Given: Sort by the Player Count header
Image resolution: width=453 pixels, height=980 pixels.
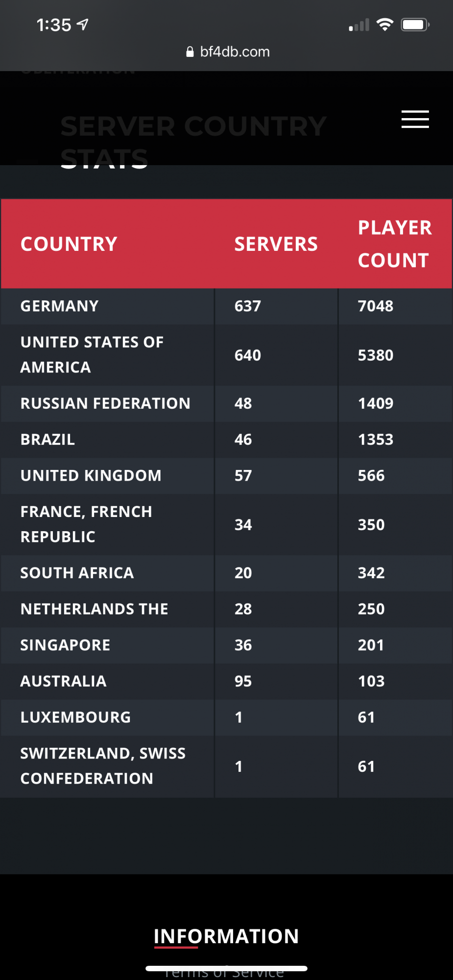Looking at the screenshot, I should [395, 244].
